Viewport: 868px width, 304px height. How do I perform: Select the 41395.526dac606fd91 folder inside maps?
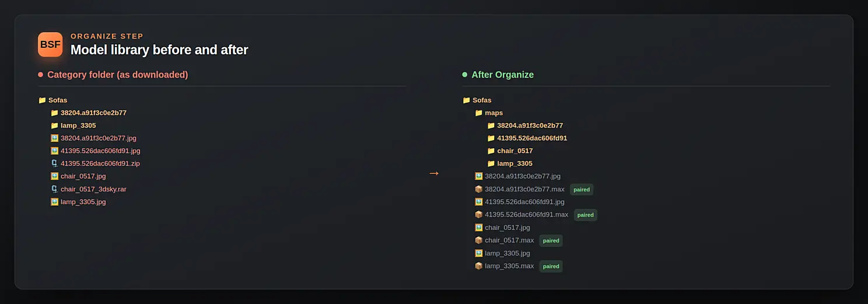532,138
